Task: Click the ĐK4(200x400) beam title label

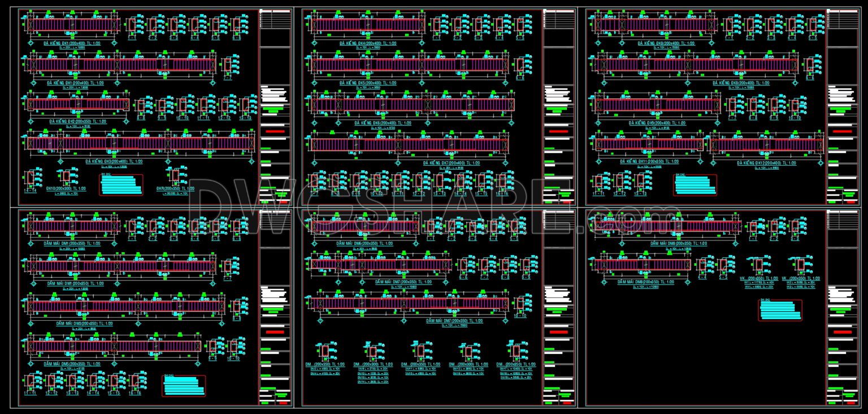Action: point(368,43)
